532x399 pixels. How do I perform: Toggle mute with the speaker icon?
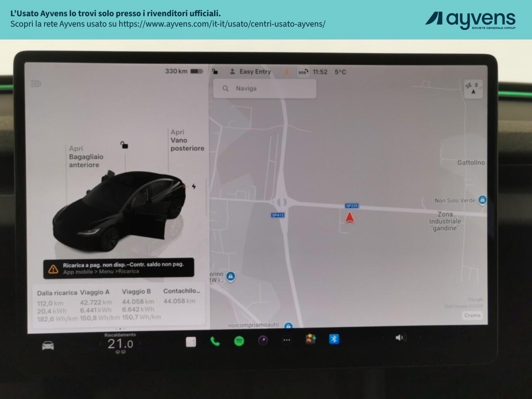400,337
